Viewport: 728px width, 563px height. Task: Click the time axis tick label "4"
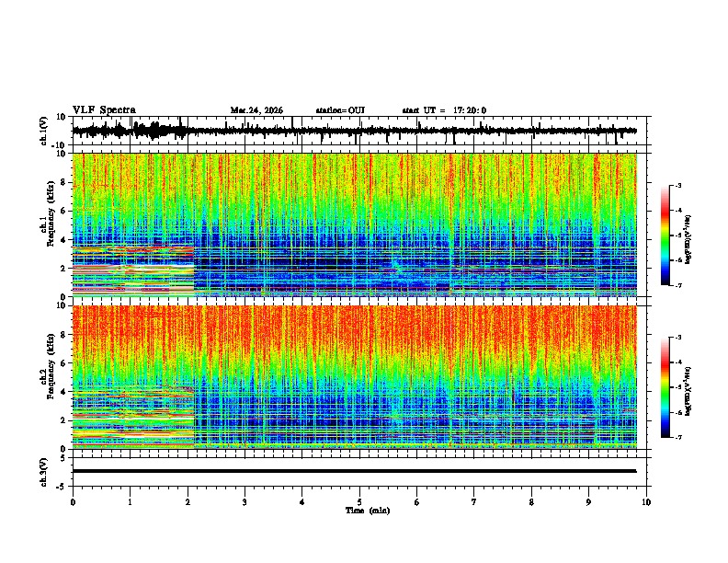(302, 502)
